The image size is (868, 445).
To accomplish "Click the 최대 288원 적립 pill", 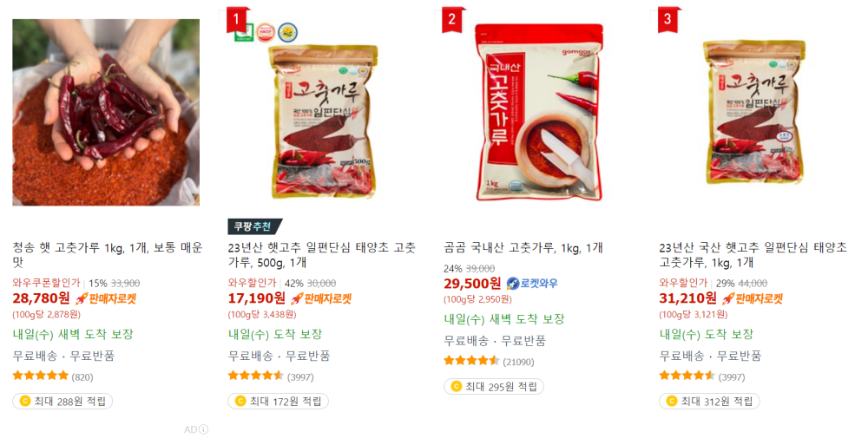I will coord(62,402).
